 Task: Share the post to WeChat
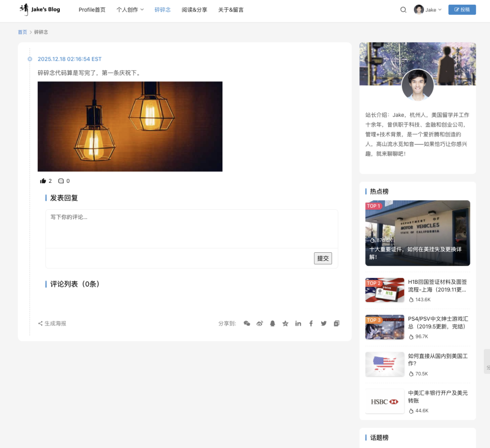247,323
